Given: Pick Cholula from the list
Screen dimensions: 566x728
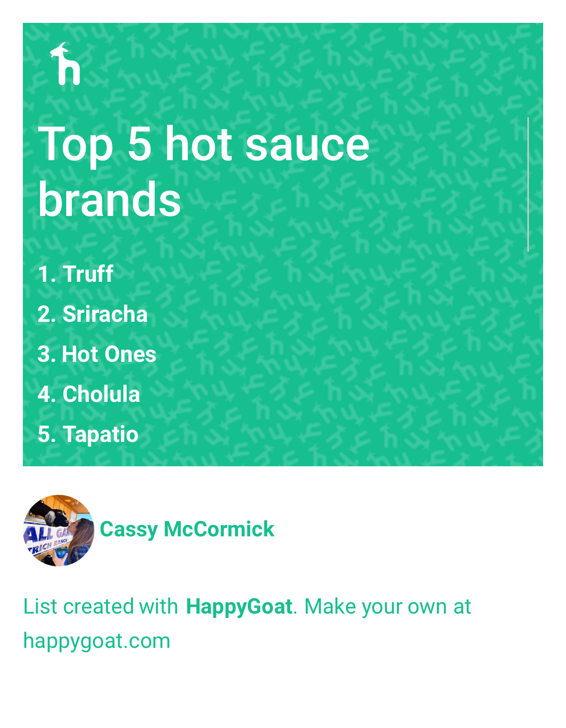Looking at the screenshot, I should click(x=101, y=394).
